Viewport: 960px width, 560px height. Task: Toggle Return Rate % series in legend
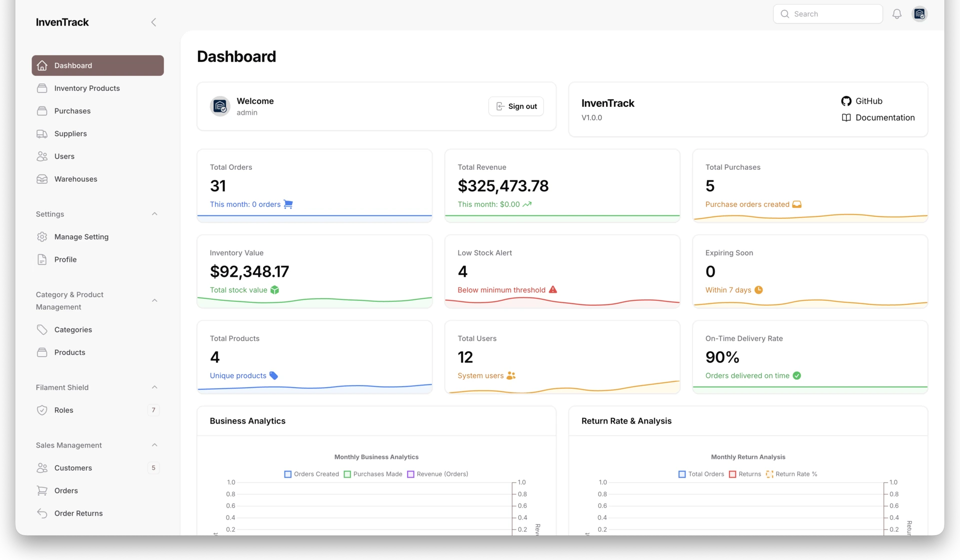pos(791,474)
